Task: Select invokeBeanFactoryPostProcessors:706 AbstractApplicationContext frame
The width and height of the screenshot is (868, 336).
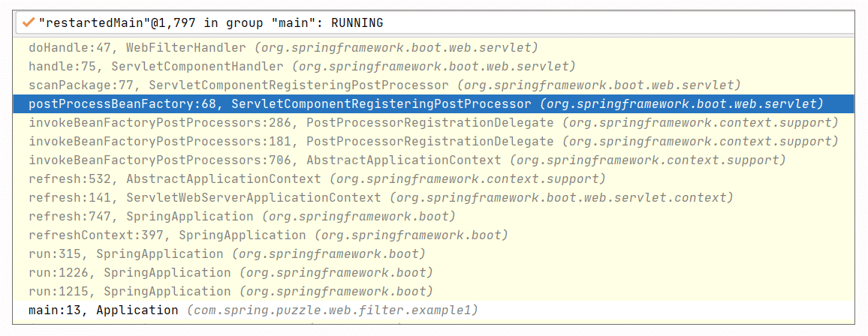Action: coord(436,160)
